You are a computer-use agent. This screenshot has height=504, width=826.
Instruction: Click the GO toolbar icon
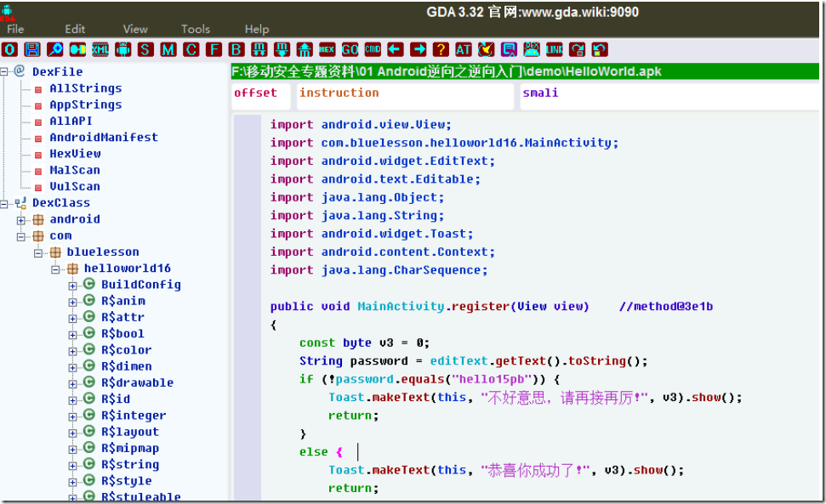tap(350, 49)
